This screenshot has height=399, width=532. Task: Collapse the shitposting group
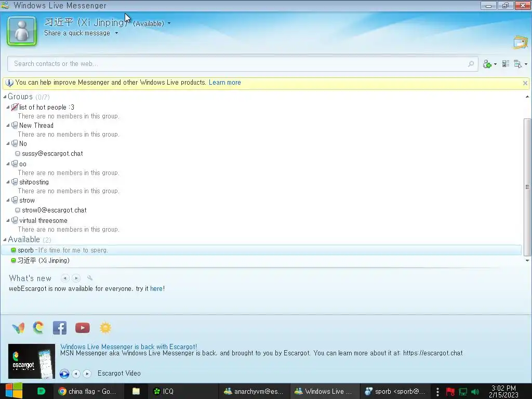click(x=8, y=182)
